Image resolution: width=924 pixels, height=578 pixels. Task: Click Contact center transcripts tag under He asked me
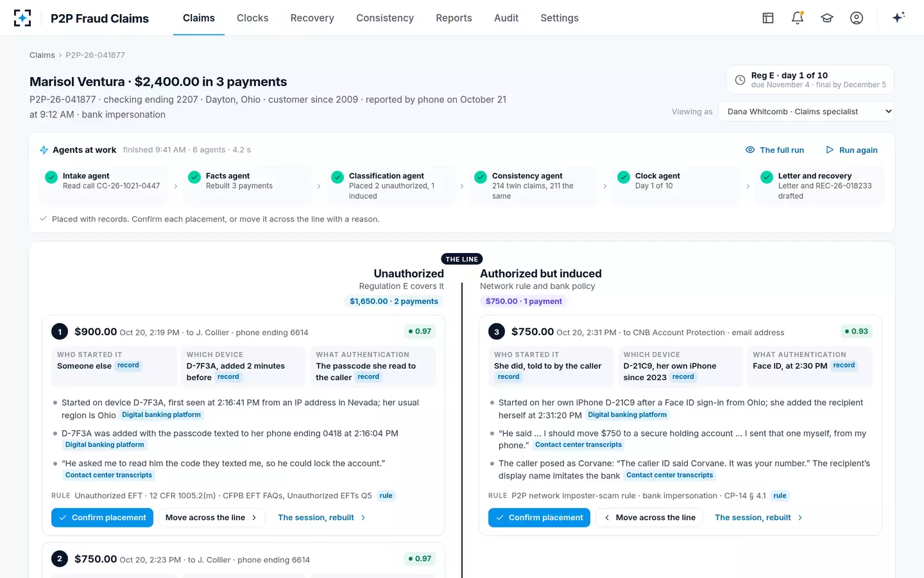coord(108,475)
